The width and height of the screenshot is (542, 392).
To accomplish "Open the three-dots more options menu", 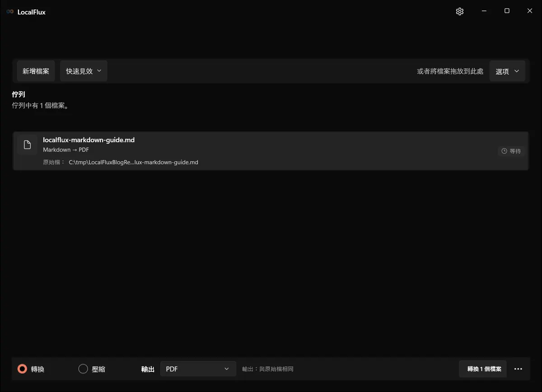I will 518,369.
